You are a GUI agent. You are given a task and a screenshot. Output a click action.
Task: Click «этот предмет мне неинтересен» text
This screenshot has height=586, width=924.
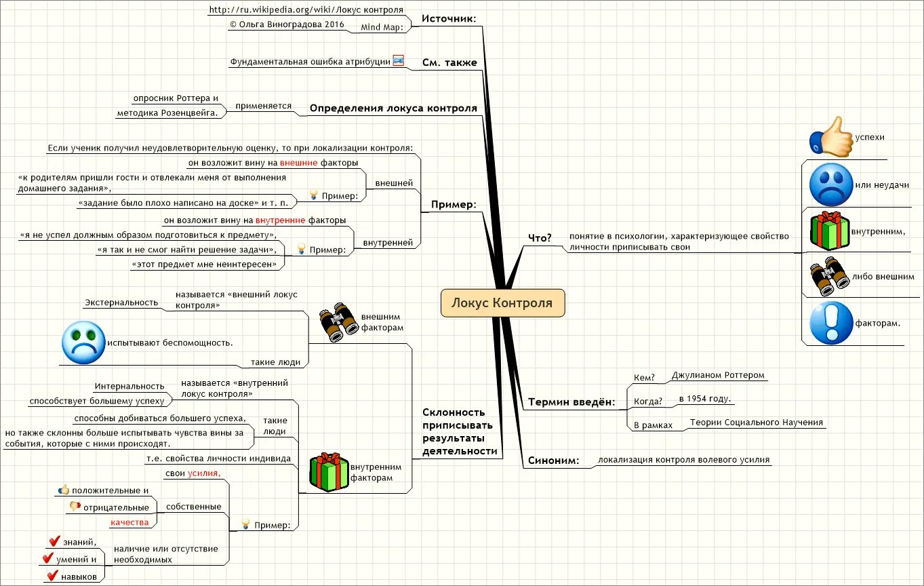point(205,264)
